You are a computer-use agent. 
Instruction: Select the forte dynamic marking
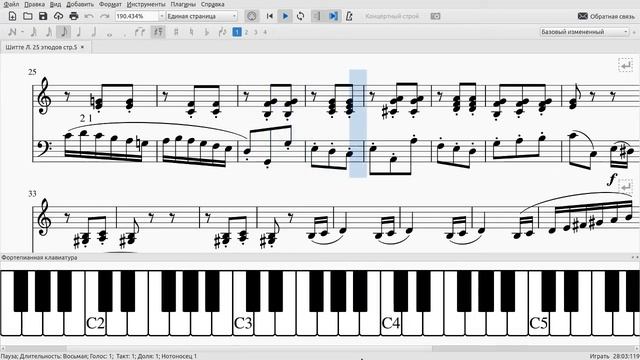point(611,179)
